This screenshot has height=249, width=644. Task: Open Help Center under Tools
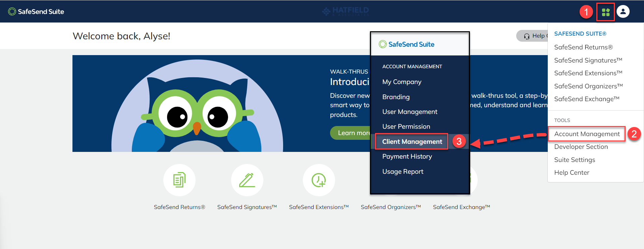[572, 172]
